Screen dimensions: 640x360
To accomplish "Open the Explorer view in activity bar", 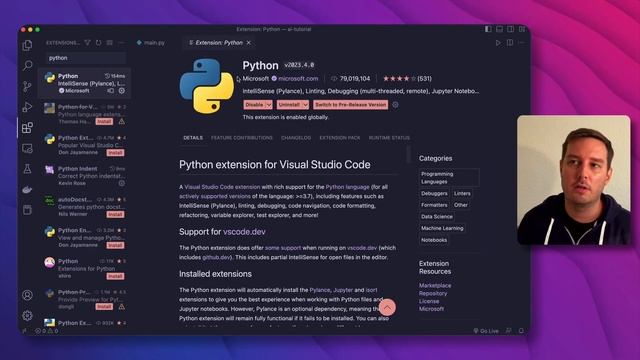I will click(27, 45).
